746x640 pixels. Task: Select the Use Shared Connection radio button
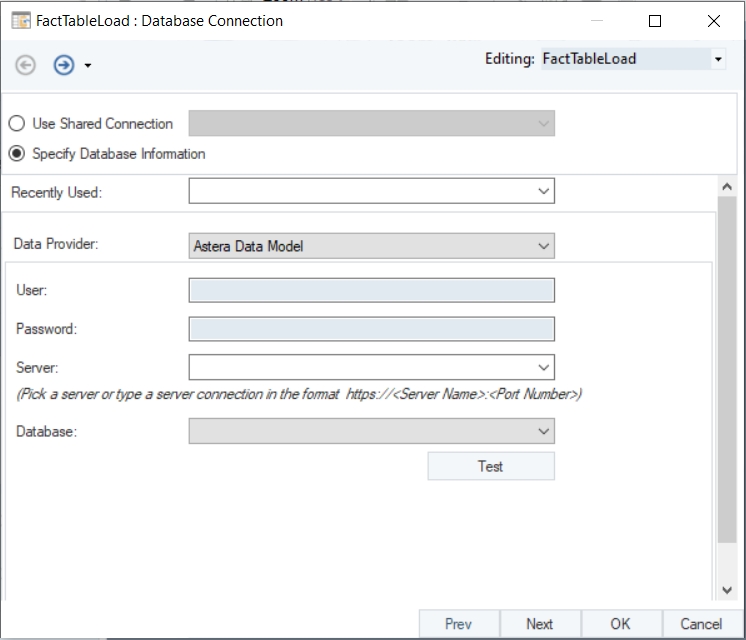click(17, 124)
